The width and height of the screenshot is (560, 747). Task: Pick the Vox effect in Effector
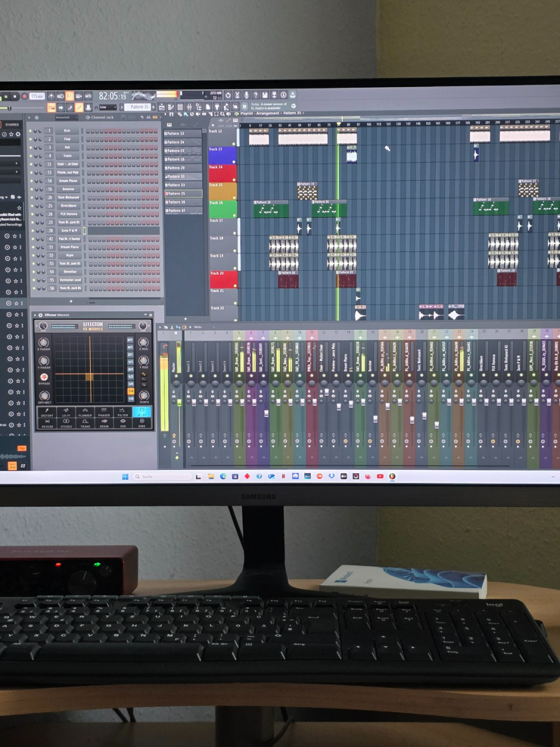[123, 423]
